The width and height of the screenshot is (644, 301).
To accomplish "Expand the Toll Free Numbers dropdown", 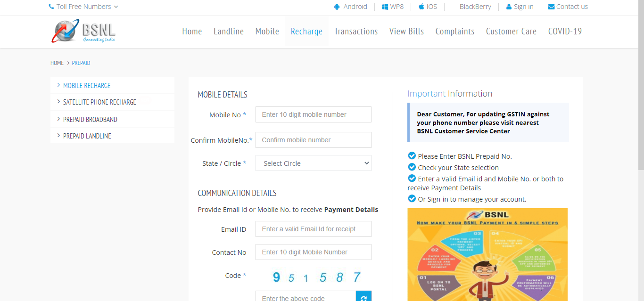I will click(116, 7).
